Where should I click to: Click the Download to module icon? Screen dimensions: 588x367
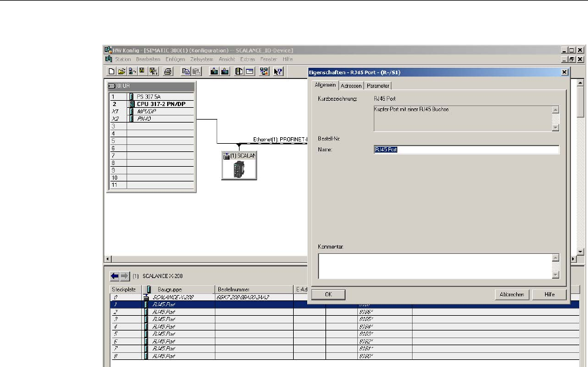(x=214, y=71)
